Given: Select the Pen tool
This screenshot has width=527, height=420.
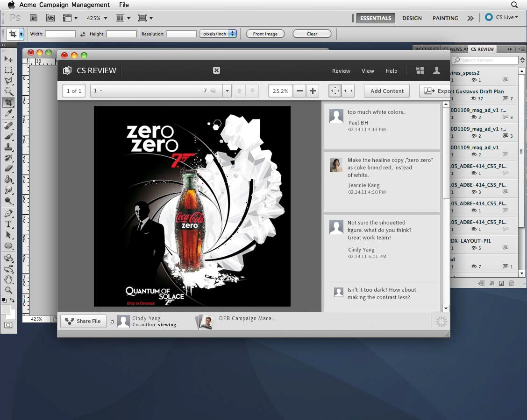Looking at the screenshot, I should (8, 213).
